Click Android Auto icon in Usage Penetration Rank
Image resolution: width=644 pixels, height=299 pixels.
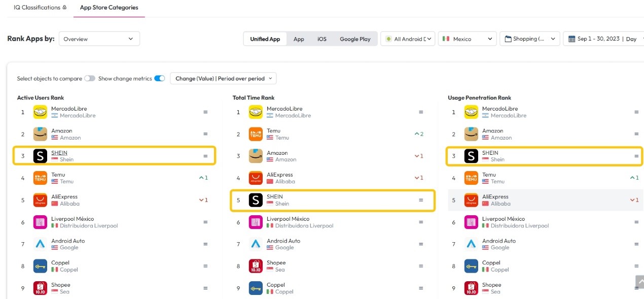tap(472, 244)
